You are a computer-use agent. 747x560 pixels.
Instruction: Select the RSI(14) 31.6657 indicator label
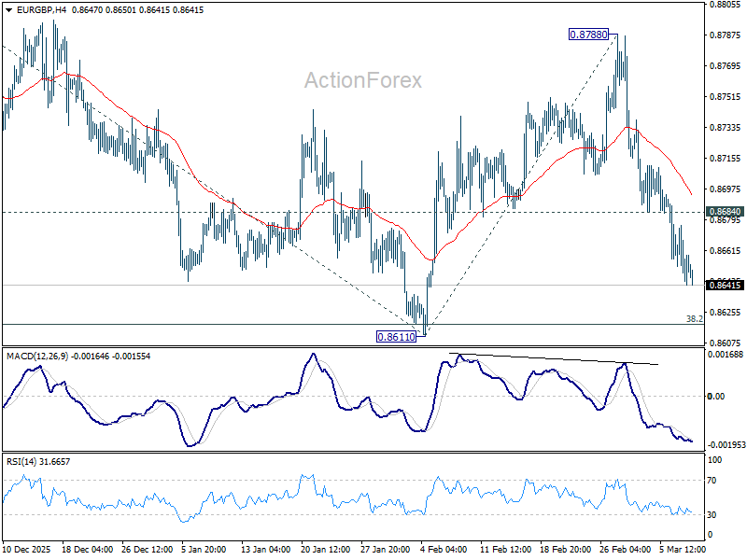point(38,461)
